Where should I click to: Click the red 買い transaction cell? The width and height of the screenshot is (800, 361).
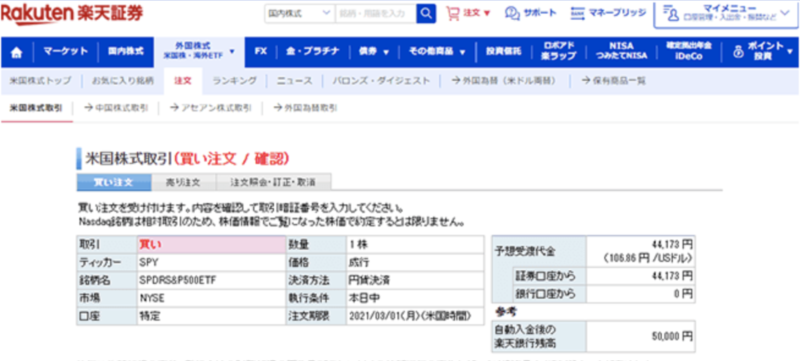tap(211, 245)
